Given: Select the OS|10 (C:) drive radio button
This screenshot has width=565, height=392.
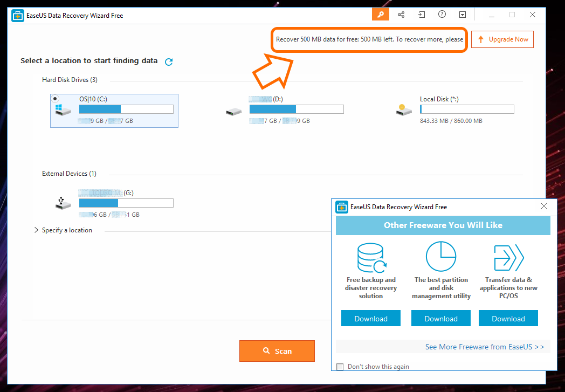Looking at the screenshot, I should (x=55, y=98).
